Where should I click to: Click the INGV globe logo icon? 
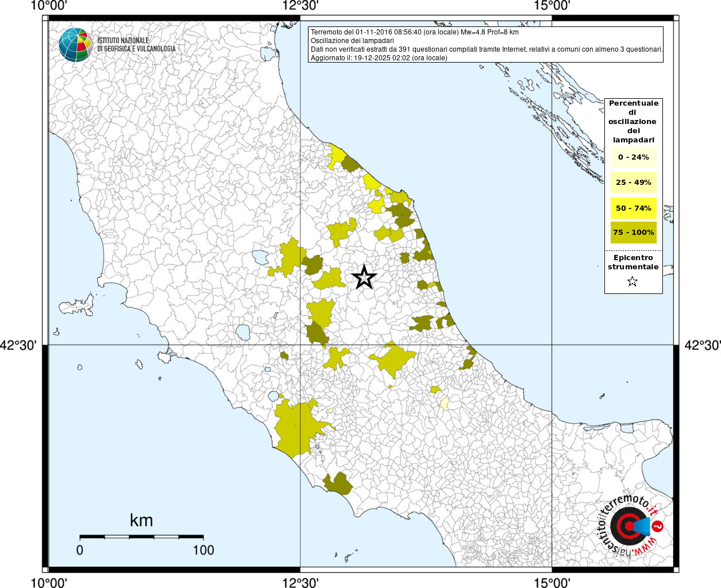click(75, 45)
